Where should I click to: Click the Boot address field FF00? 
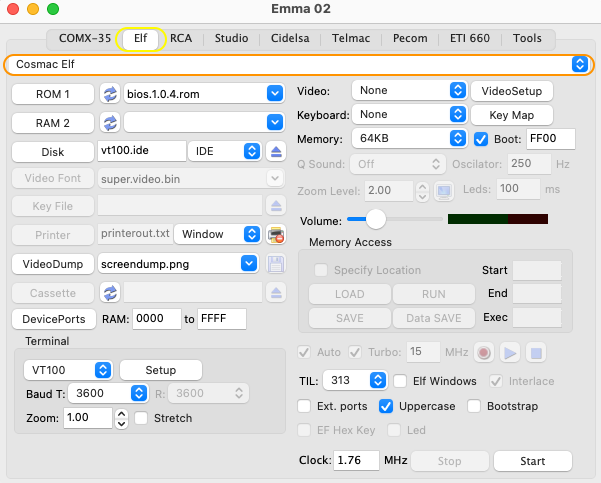[551, 139]
